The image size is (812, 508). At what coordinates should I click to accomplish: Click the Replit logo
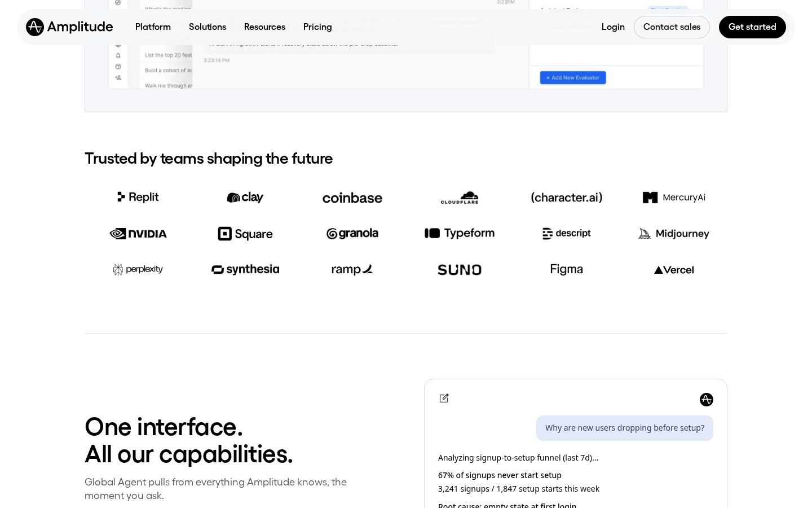pos(138,197)
